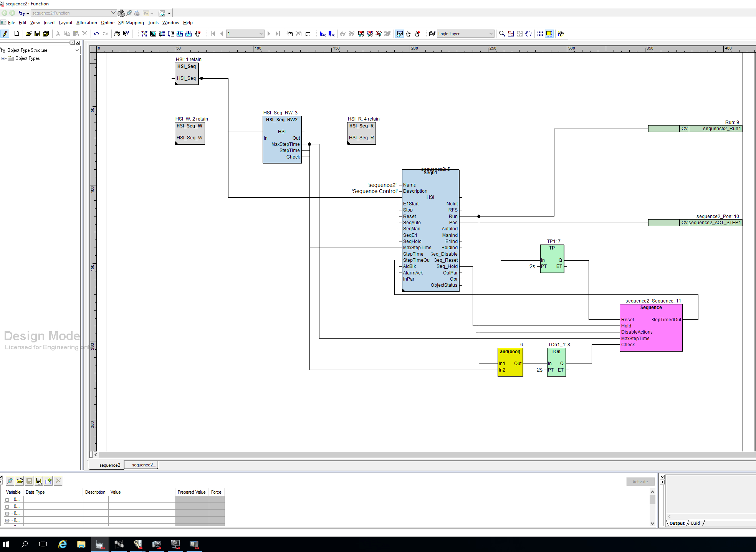The height and width of the screenshot is (552, 756).
Task: Open the Tools menu
Action: coord(153,23)
